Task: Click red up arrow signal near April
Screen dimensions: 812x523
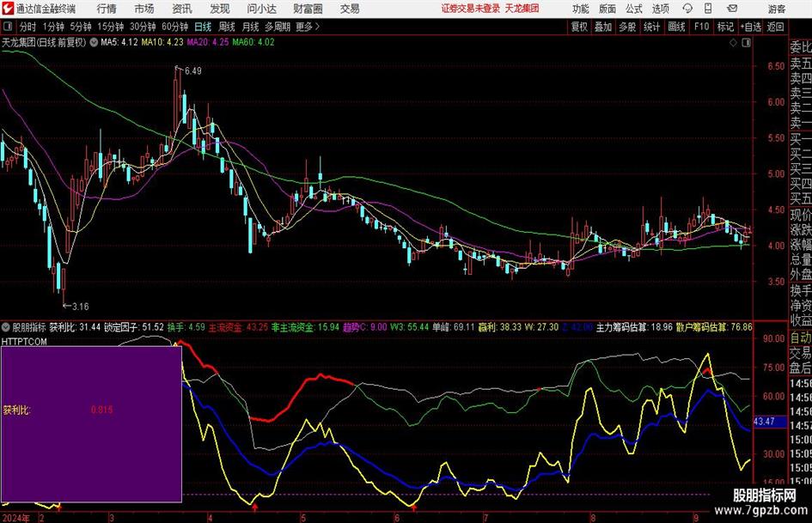Action: pyautogui.click(x=254, y=507)
